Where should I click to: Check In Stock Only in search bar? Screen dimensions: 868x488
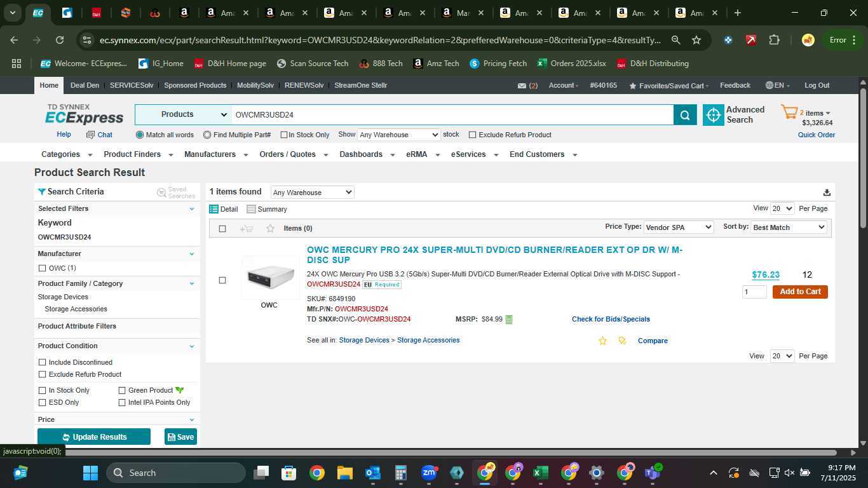pos(284,135)
